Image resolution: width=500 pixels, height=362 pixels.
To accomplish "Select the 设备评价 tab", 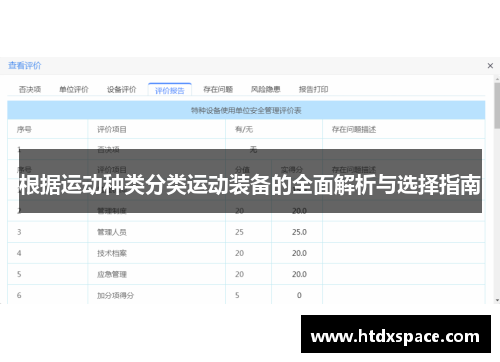I will (121, 89).
